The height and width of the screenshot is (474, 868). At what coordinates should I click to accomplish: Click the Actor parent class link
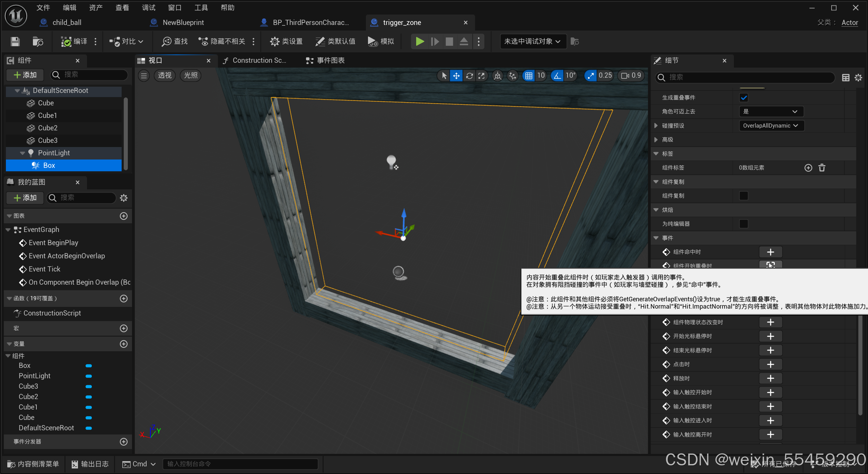coord(850,23)
